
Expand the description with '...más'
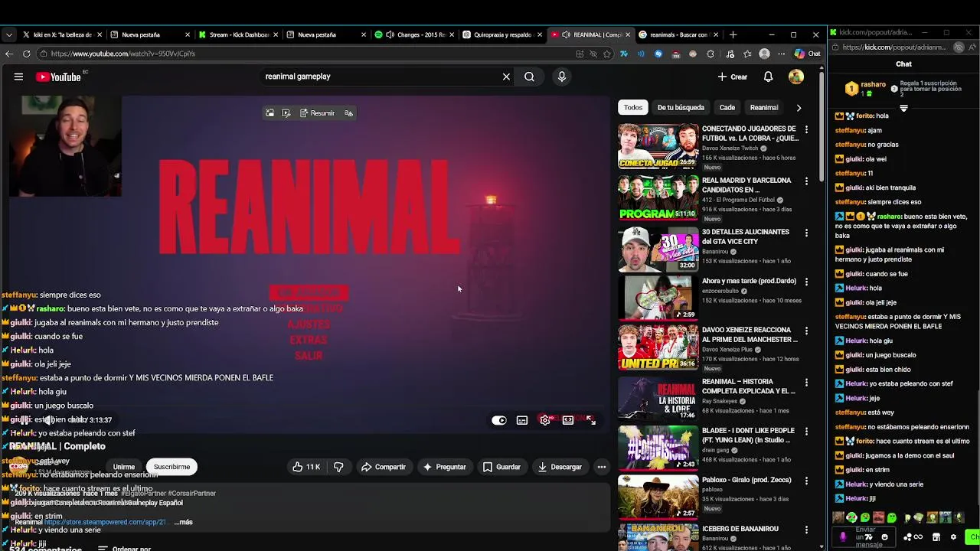pos(184,522)
